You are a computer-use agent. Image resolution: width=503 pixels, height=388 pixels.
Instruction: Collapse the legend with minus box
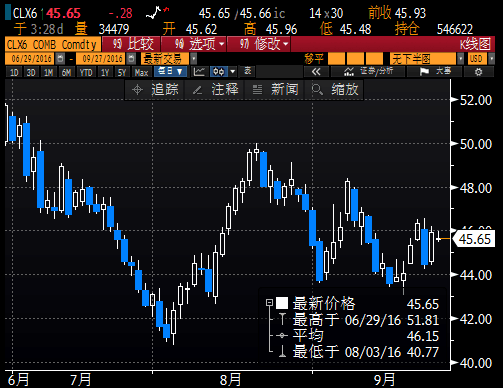[x=269, y=303]
